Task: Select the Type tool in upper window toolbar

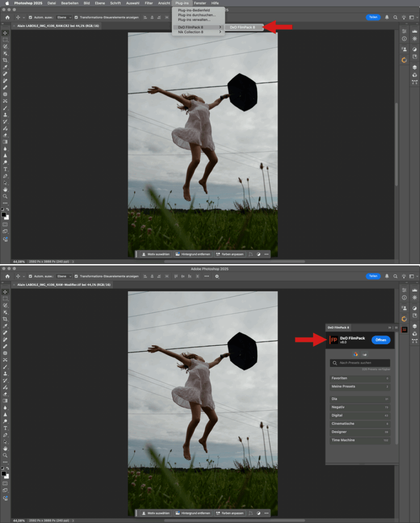Action: [5, 169]
